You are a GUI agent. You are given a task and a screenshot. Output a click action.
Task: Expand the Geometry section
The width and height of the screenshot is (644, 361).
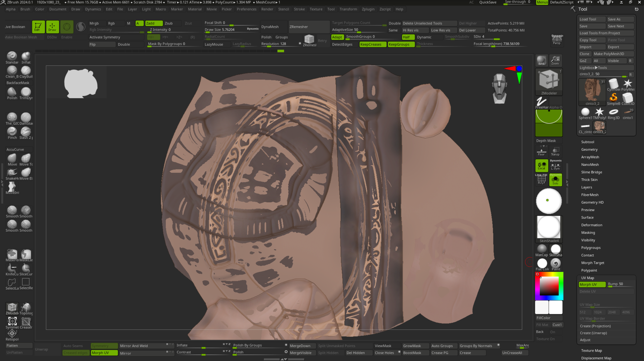coord(589,150)
